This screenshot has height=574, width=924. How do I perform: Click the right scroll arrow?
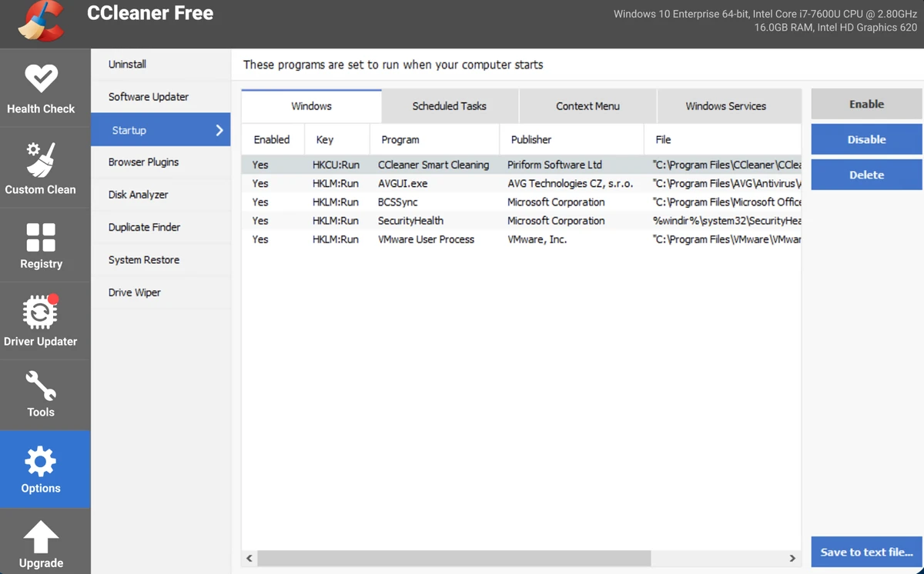[792, 558]
